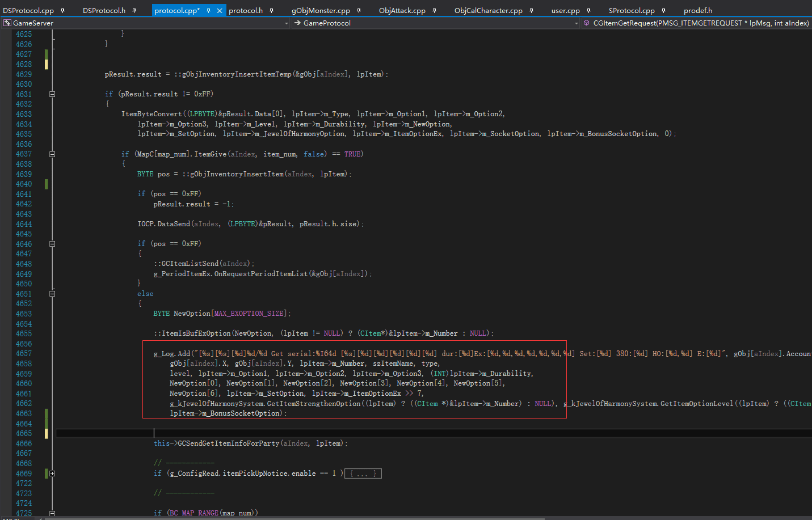The width and height of the screenshot is (812, 520).
Task: Collapse the else block at line 4651
Action: tap(52, 294)
